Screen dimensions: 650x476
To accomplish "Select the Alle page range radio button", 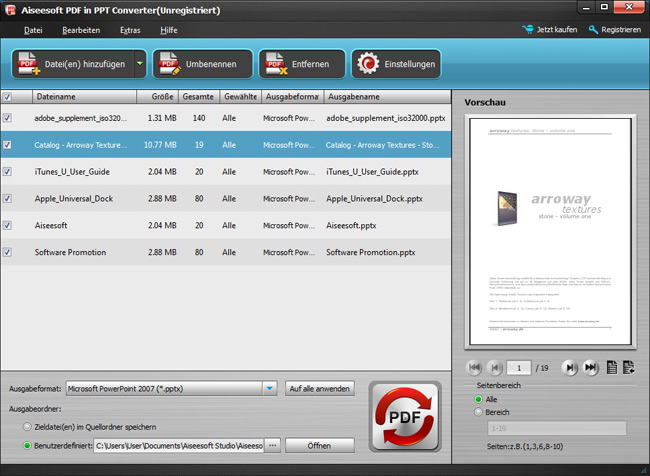I will click(478, 399).
